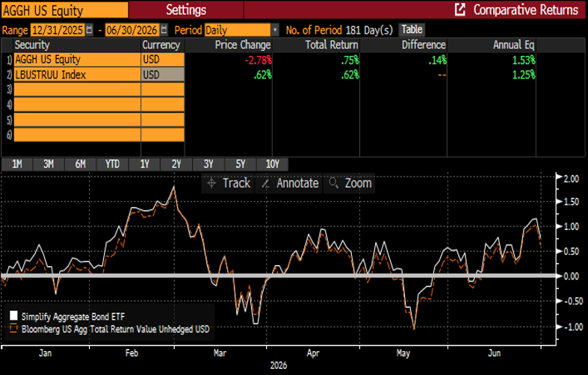The width and height of the screenshot is (588, 375).
Task: Open the USD currency cell for LBUSTRUU Index
Action: tap(162, 75)
